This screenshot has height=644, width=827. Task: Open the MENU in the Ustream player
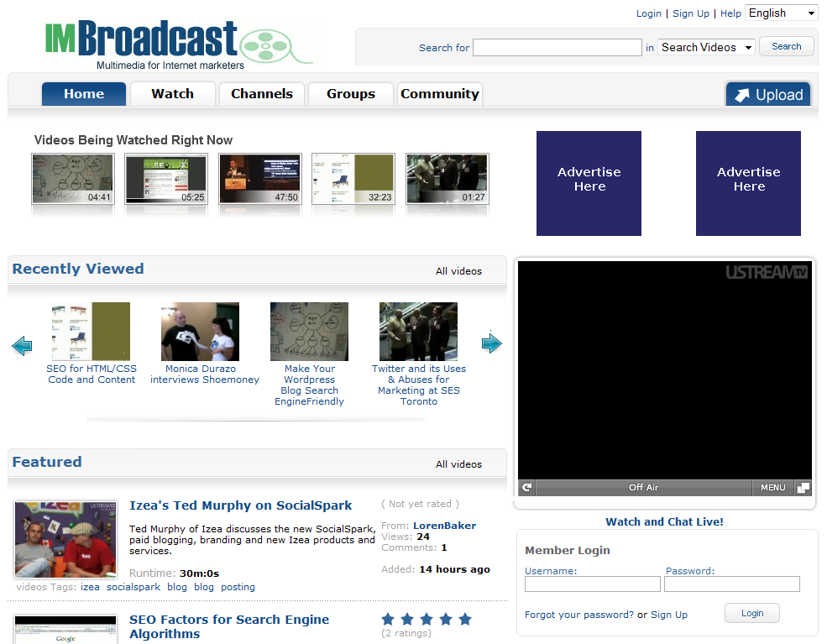click(772, 487)
